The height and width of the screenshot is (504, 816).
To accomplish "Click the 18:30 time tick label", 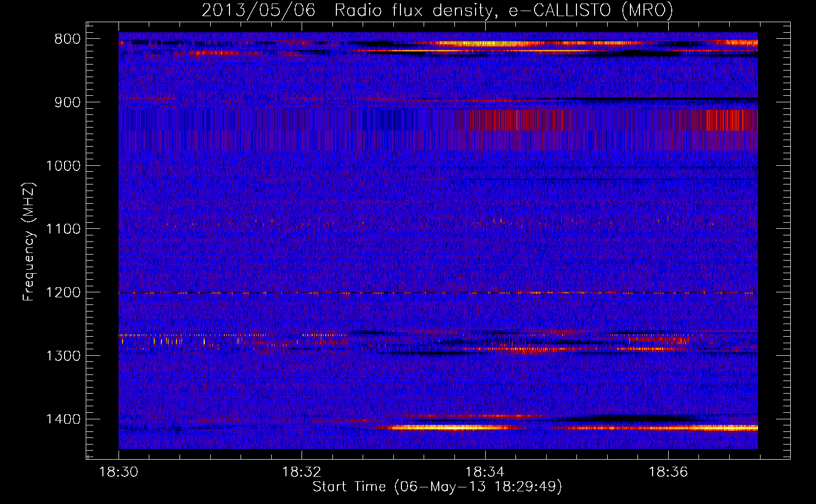I will 119,472.
